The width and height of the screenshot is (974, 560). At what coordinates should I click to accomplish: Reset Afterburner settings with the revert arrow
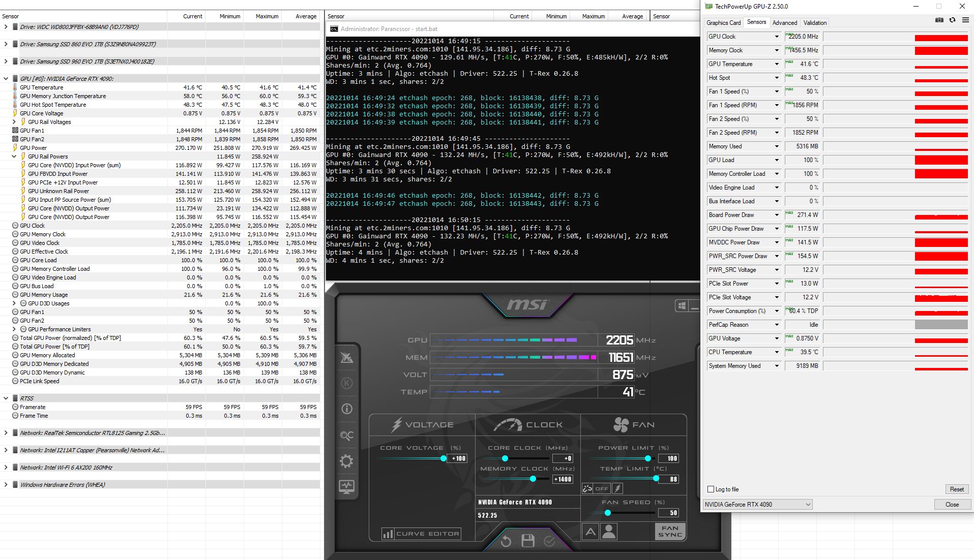tap(506, 541)
